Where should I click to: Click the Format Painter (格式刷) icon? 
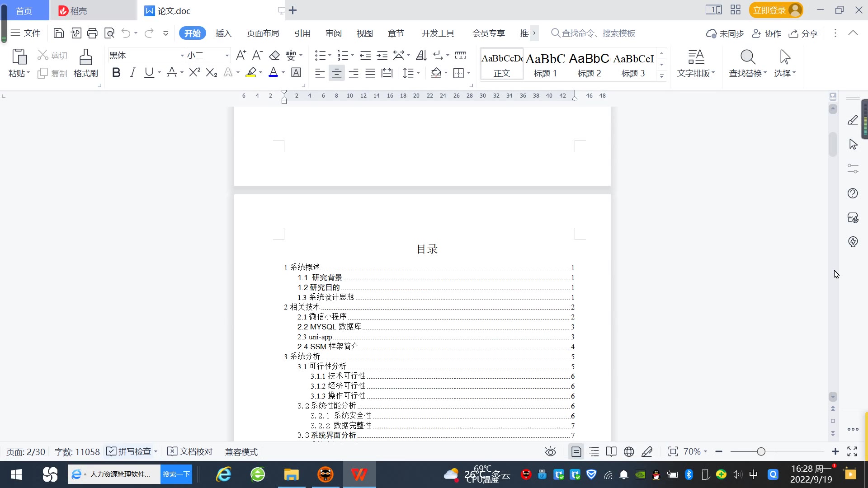[85, 63]
